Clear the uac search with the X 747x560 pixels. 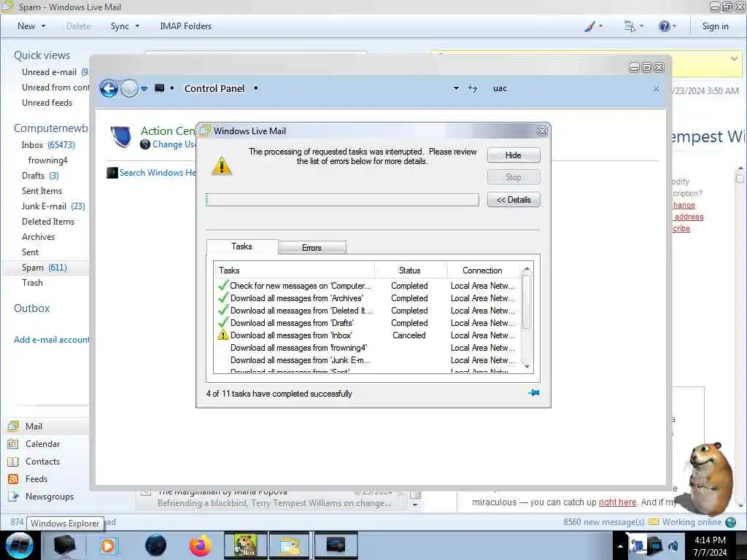pos(656,88)
